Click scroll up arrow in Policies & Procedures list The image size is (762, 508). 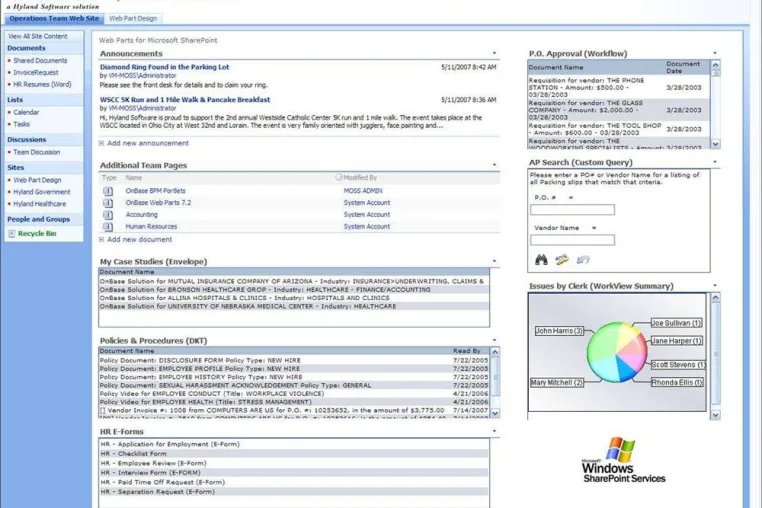pos(495,351)
